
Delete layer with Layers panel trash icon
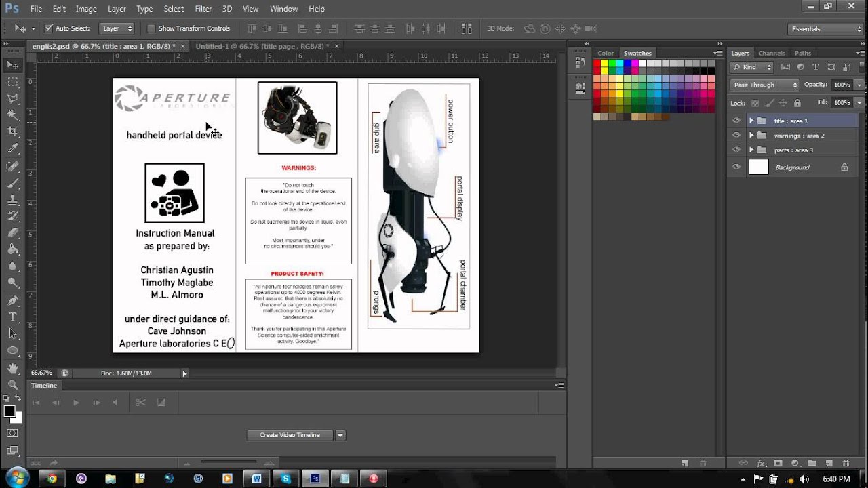point(846,464)
